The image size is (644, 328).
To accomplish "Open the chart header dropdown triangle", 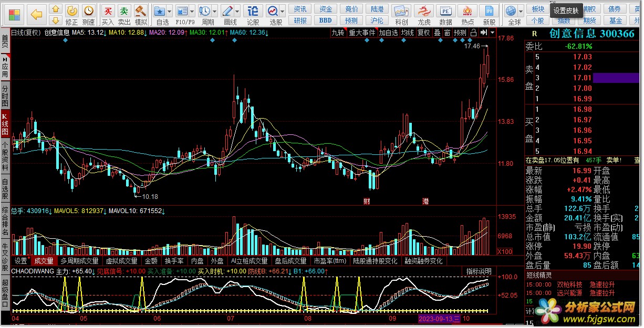I will pos(492,33).
